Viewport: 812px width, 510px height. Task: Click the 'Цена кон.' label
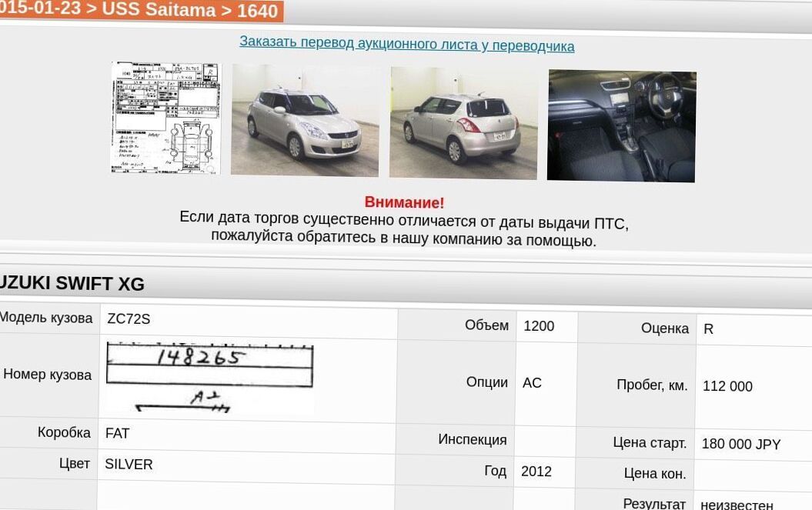pyautogui.click(x=655, y=473)
